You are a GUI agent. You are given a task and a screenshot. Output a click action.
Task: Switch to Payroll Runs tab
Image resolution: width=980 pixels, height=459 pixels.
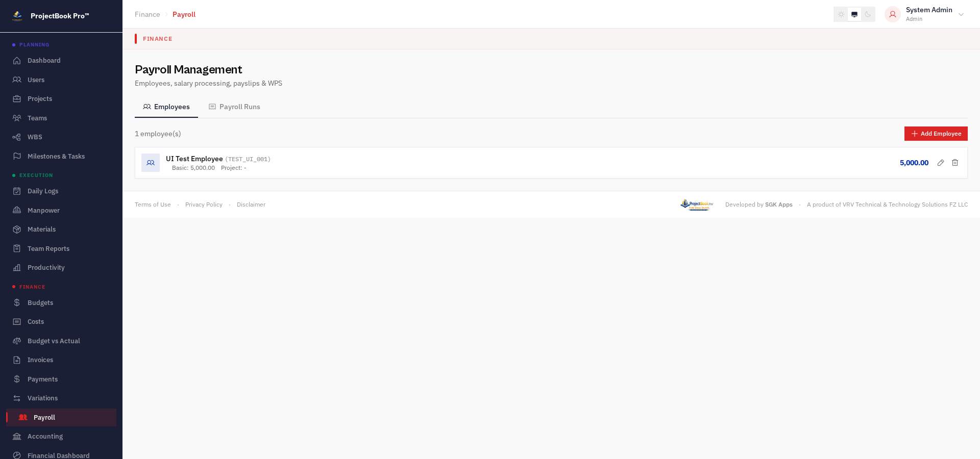[x=234, y=107]
